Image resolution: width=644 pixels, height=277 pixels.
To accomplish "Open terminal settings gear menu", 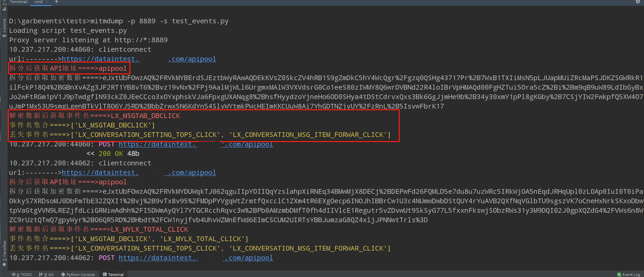I will 638,2.
